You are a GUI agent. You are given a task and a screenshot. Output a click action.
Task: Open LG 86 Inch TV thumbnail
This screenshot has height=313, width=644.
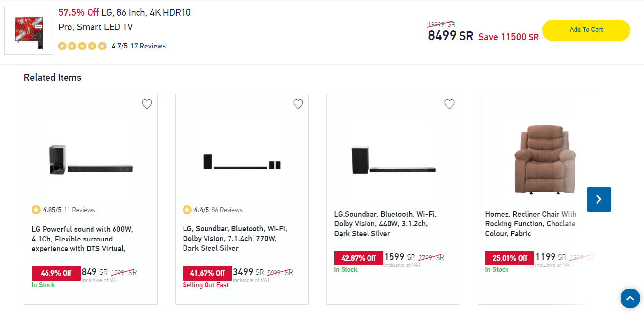pyautogui.click(x=29, y=30)
